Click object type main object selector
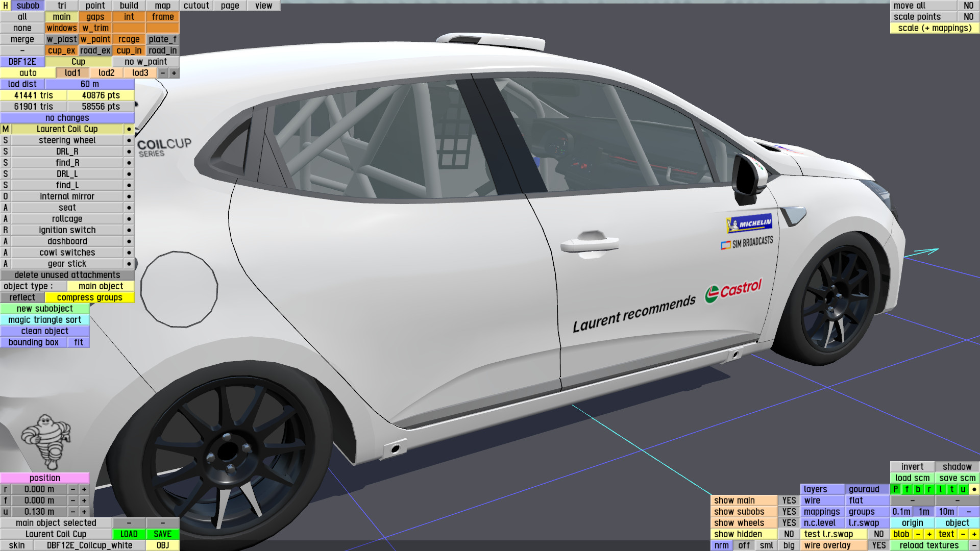The height and width of the screenshot is (551, 980). 101,286
